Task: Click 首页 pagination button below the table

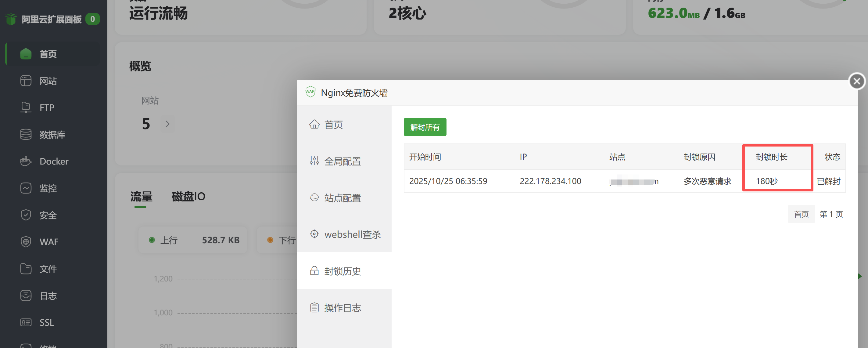Action: pyautogui.click(x=801, y=214)
